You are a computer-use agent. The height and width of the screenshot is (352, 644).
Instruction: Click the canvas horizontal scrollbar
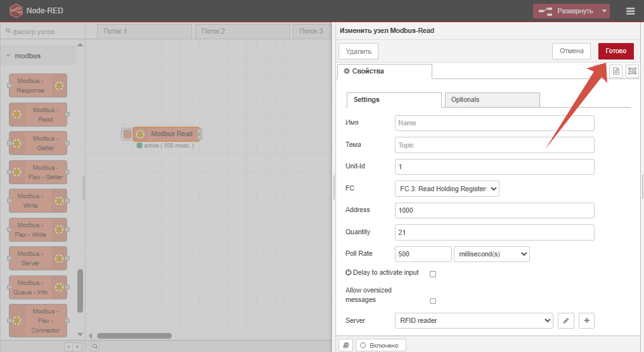click(x=134, y=336)
